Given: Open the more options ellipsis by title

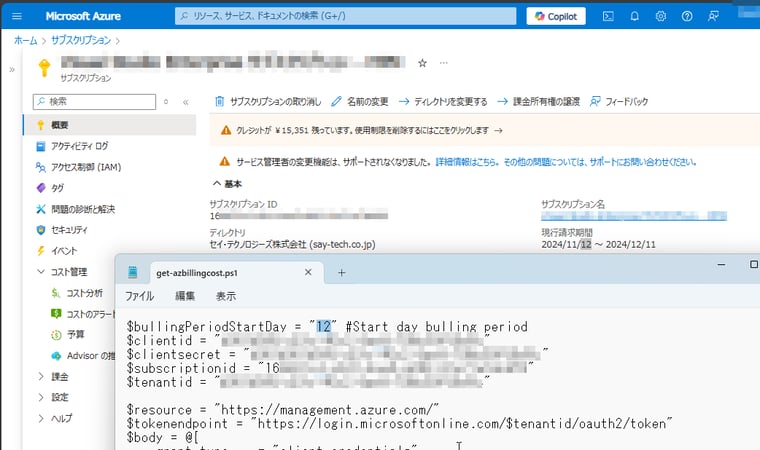Looking at the screenshot, I should 443,63.
